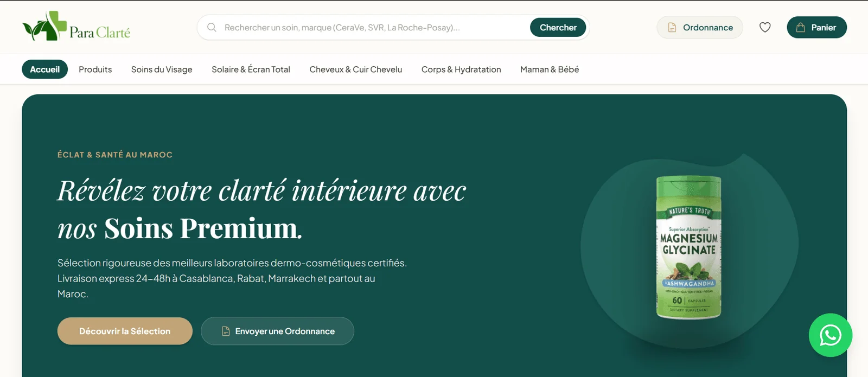Click the shopping bag icon in Panier
Screen dimensions: 868x377
pos(800,27)
